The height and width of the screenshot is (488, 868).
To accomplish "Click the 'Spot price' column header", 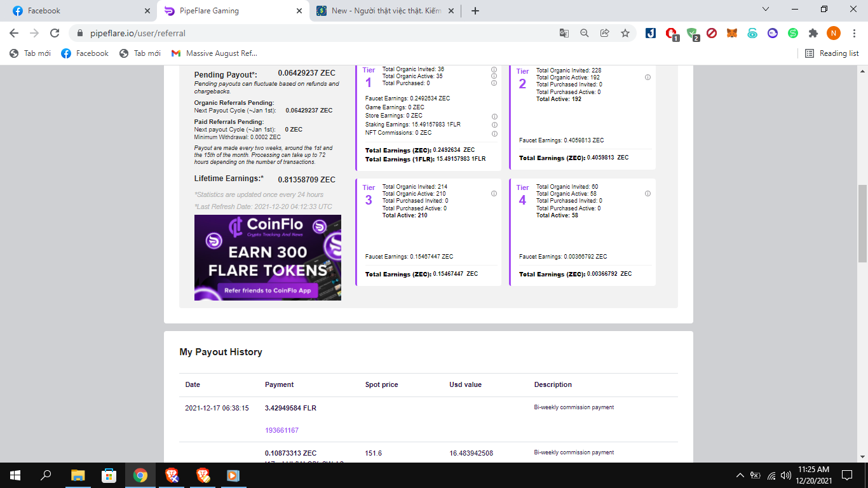I will point(382,384).
